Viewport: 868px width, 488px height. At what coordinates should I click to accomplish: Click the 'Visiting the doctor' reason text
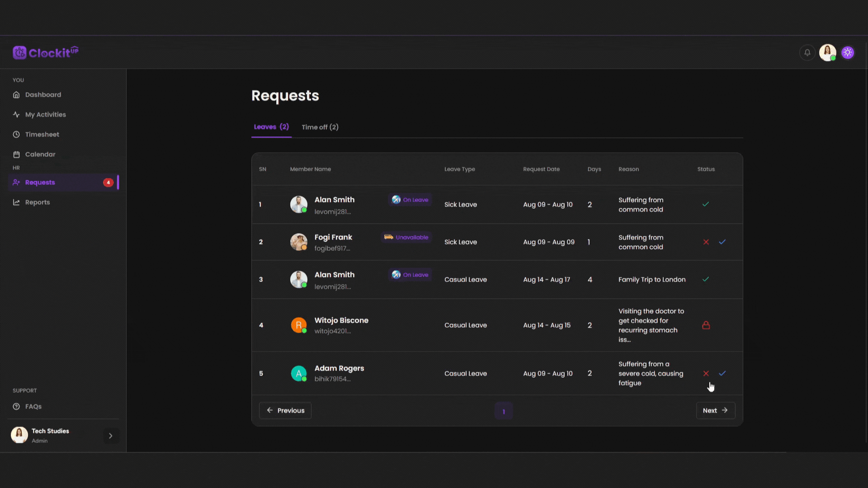(x=651, y=325)
